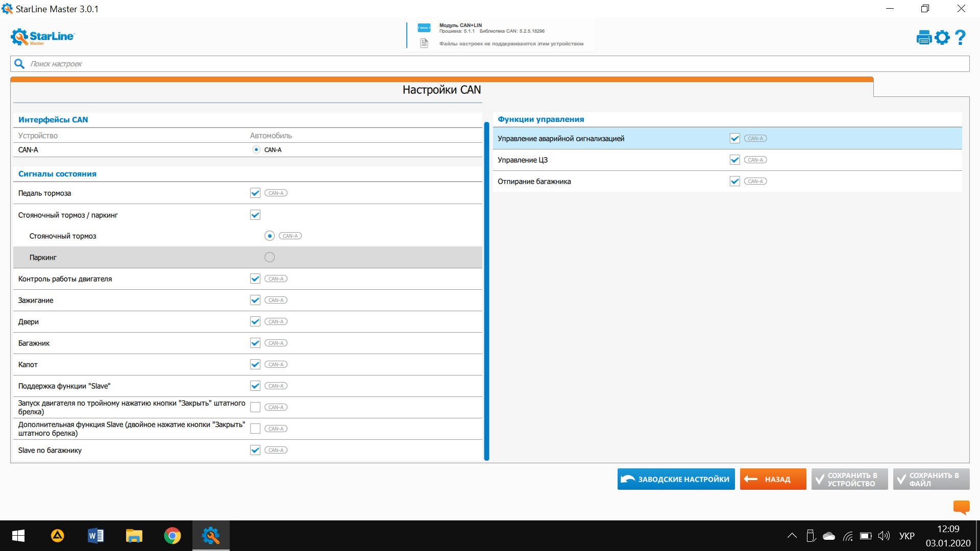Toggle Багажник checkbox
Viewport: 980px width, 551px height.
click(x=255, y=343)
